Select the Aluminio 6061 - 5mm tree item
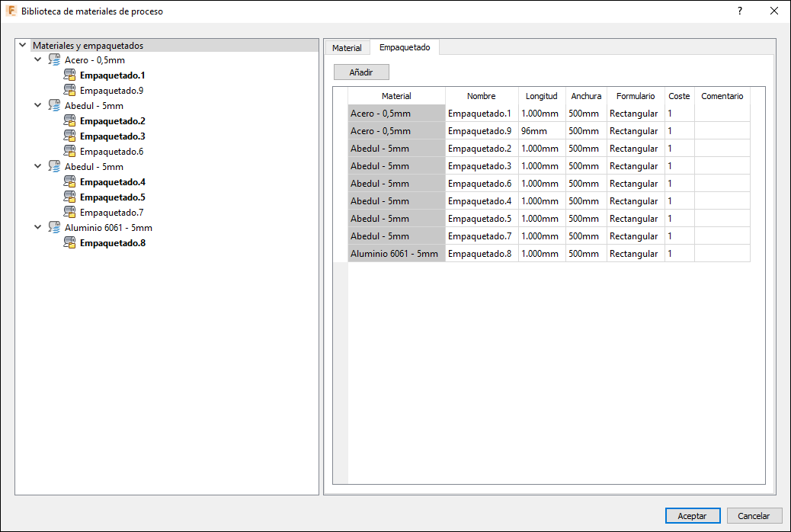 [x=108, y=228]
